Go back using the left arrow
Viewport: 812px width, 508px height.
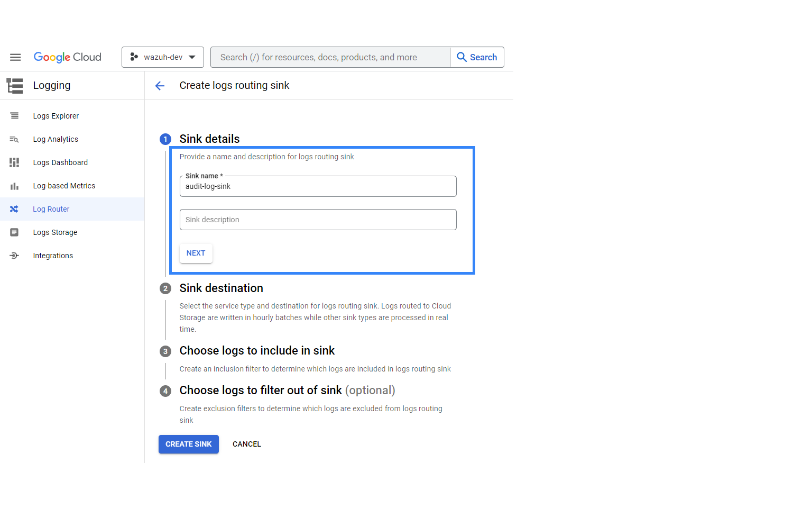(160, 86)
